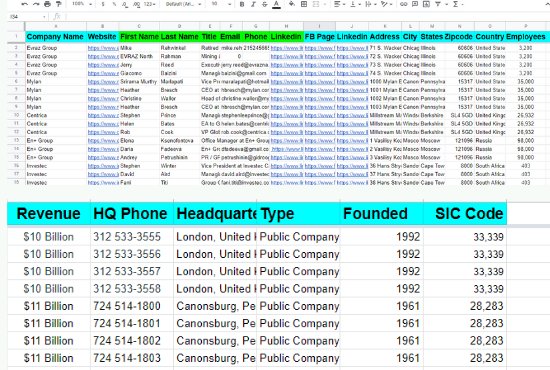Viewport: 550px width, 370px height.
Task: Open website link in Jerry's row
Action: pos(103,65)
